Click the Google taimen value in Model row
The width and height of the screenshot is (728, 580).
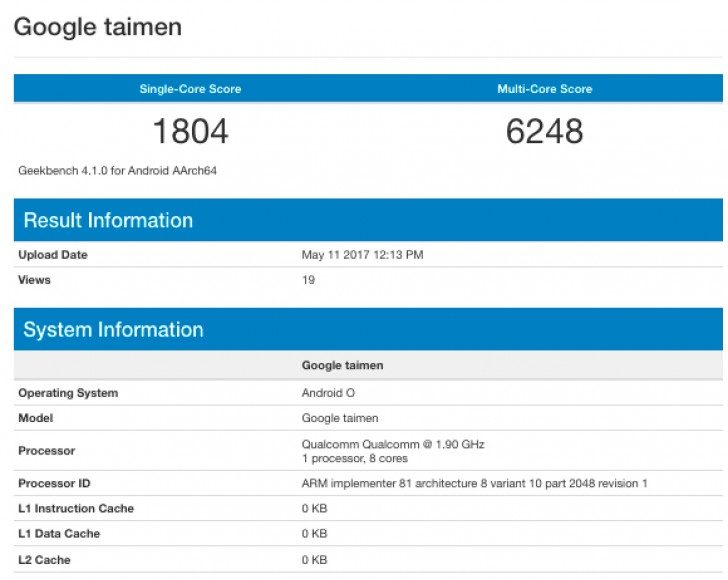click(340, 418)
